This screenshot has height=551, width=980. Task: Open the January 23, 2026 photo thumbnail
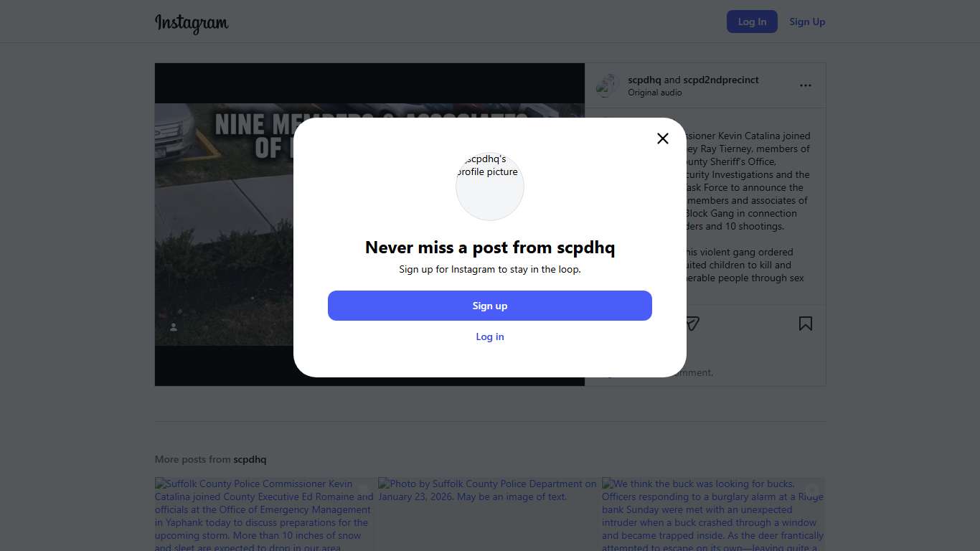tap(489, 514)
